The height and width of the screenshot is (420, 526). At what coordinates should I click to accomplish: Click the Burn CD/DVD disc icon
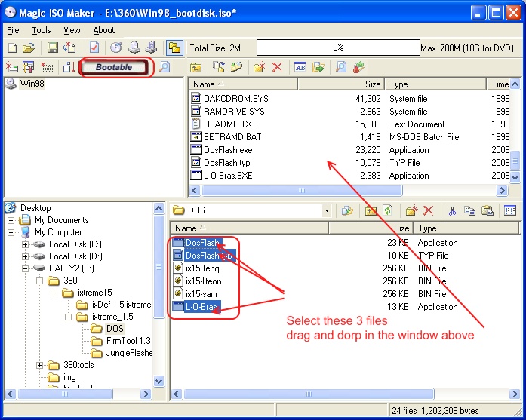[x=116, y=48]
